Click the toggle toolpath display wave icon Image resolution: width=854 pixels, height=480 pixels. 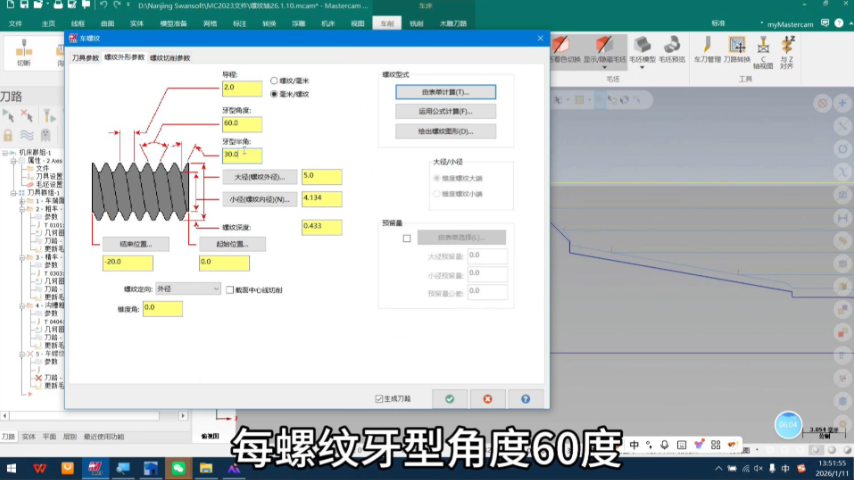click(x=27, y=134)
